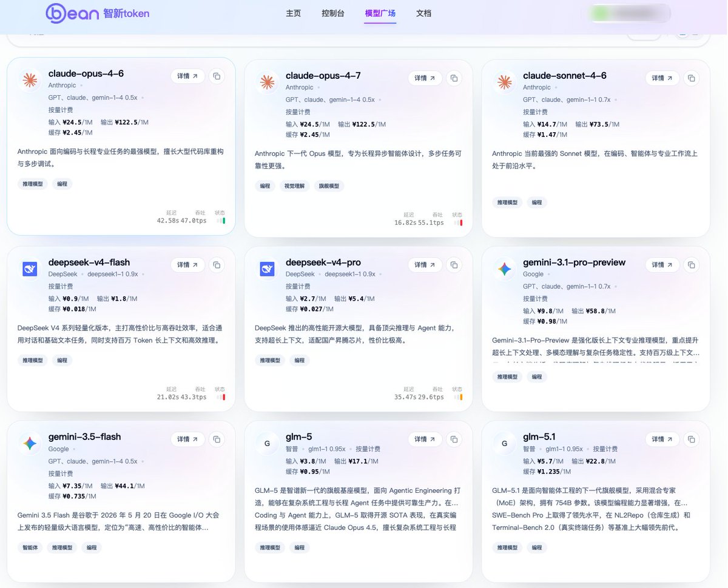Go to the 主页 nav tab
The height and width of the screenshot is (588, 728).
point(294,13)
